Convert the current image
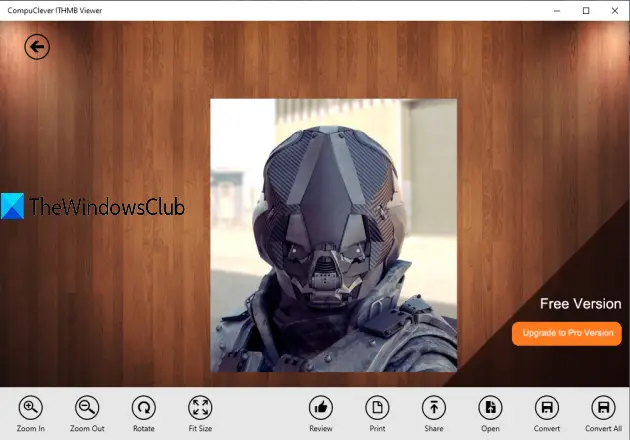630x440 pixels. 547,407
